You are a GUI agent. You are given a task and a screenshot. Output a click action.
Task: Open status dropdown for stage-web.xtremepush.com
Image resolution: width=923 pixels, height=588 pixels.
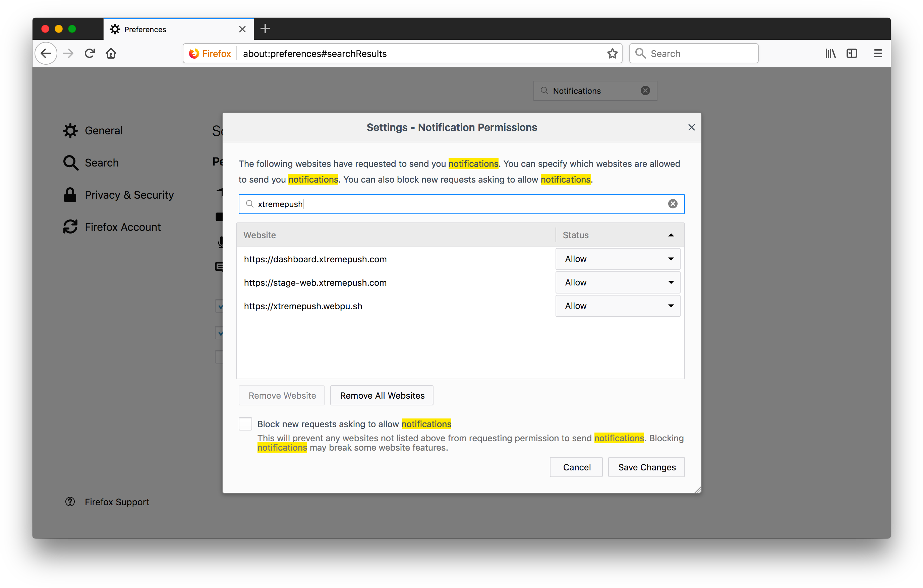point(618,282)
